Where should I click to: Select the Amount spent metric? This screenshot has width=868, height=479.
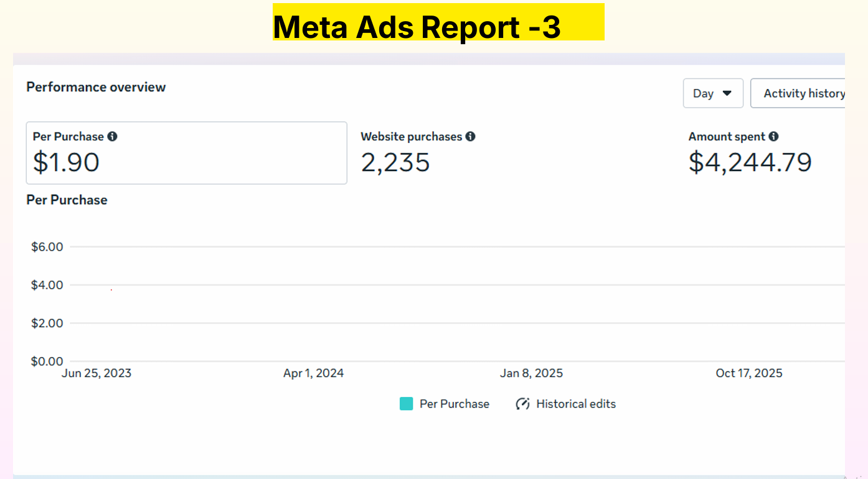[x=750, y=153]
